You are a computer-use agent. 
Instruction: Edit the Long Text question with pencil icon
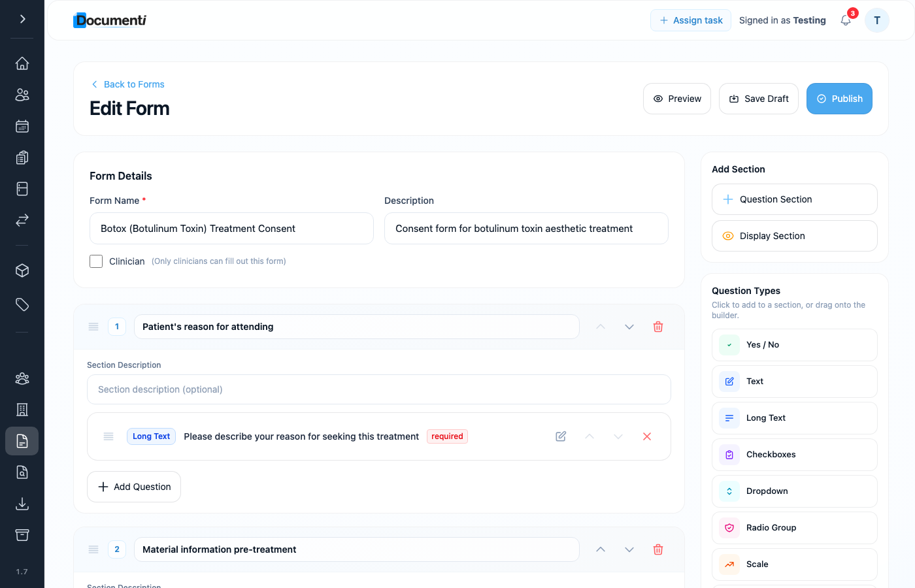(x=561, y=436)
